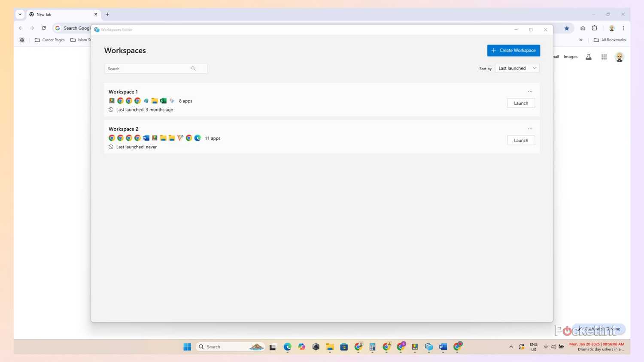Show hidden system tray icons chevron
This screenshot has width=644, height=362.
tap(511, 347)
